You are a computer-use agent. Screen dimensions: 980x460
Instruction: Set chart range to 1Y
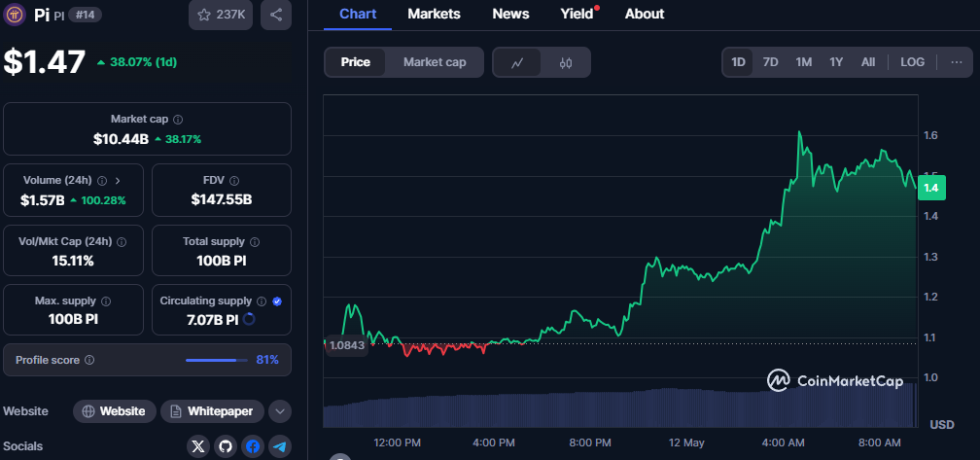(836, 62)
